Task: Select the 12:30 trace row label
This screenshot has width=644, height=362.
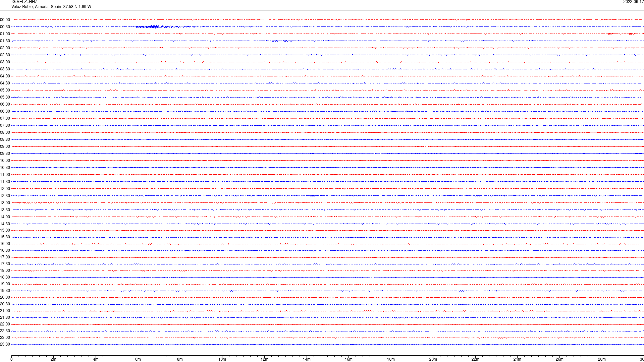Action: (x=5, y=196)
